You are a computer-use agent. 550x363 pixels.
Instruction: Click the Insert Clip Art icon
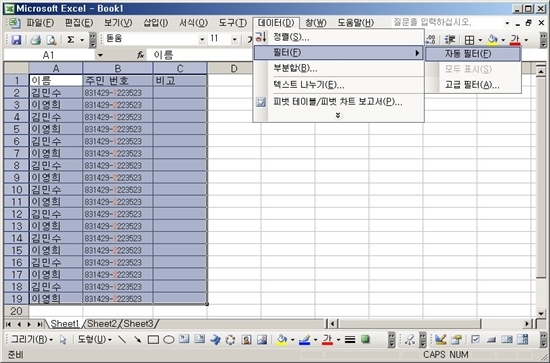246,339
